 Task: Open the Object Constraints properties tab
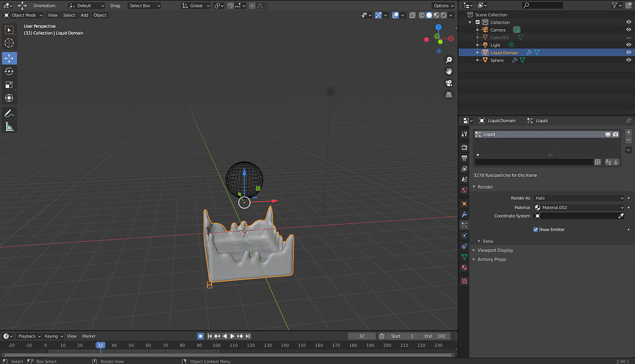tap(464, 246)
